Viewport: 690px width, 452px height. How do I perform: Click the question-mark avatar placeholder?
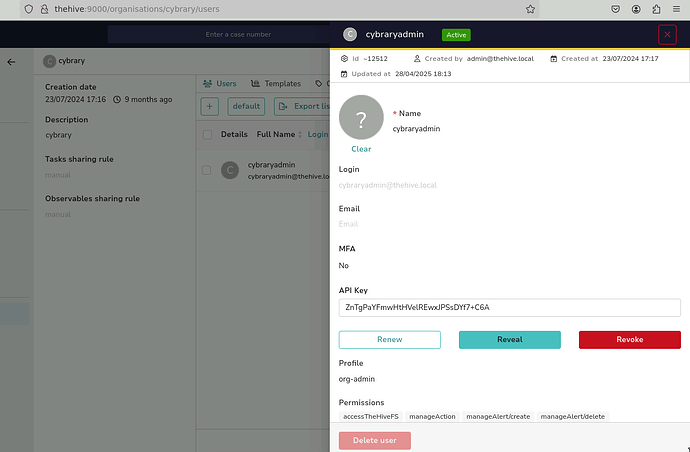pyautogui.click(x=361, y=117)
